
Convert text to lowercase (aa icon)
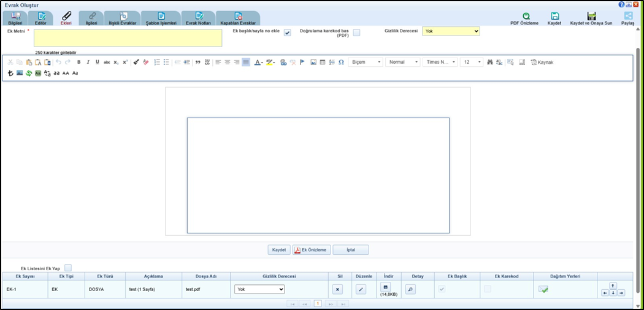(x=56, y=73)
